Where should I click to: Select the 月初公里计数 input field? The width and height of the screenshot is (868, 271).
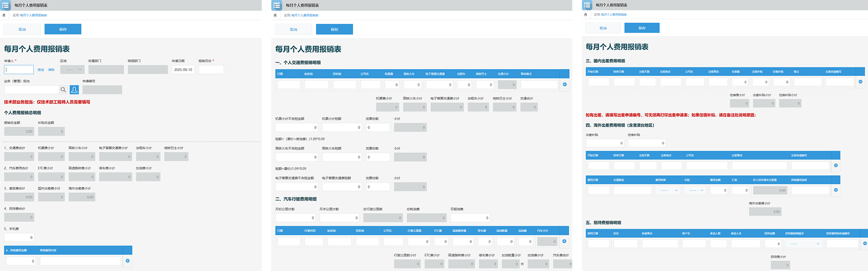pyautogui.click(x=295, y=218)
